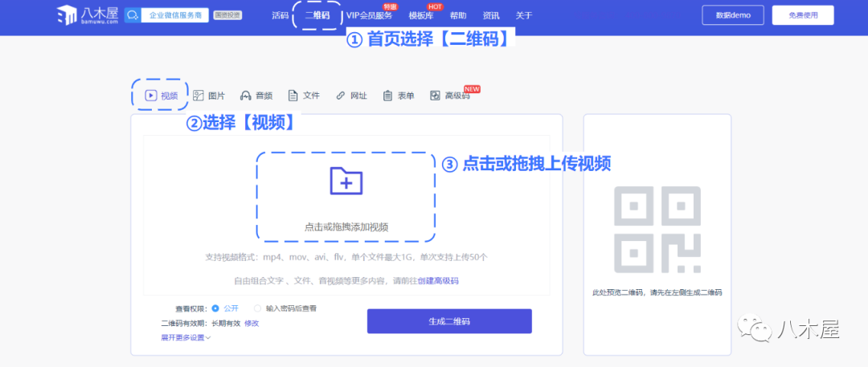Viewport: 868px width, 367px height.
Task: Select the 音频 headphone icon
Action: (246, 96)
